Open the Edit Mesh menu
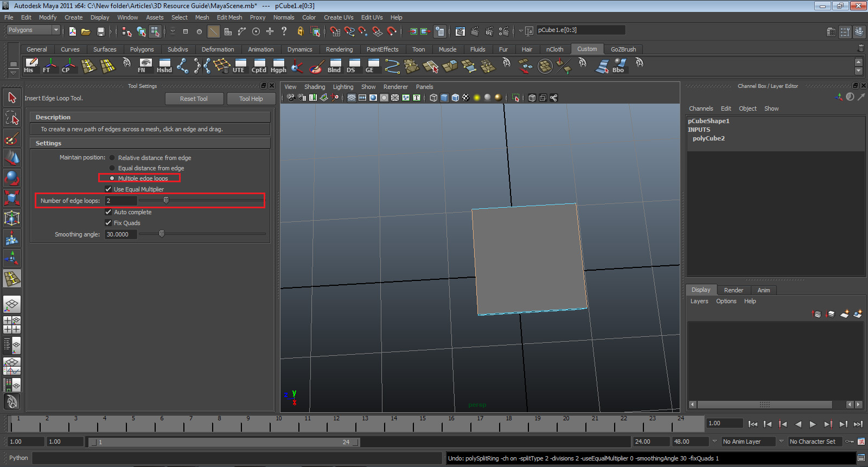This screenshot has width=868, height=467. point(229,17)
